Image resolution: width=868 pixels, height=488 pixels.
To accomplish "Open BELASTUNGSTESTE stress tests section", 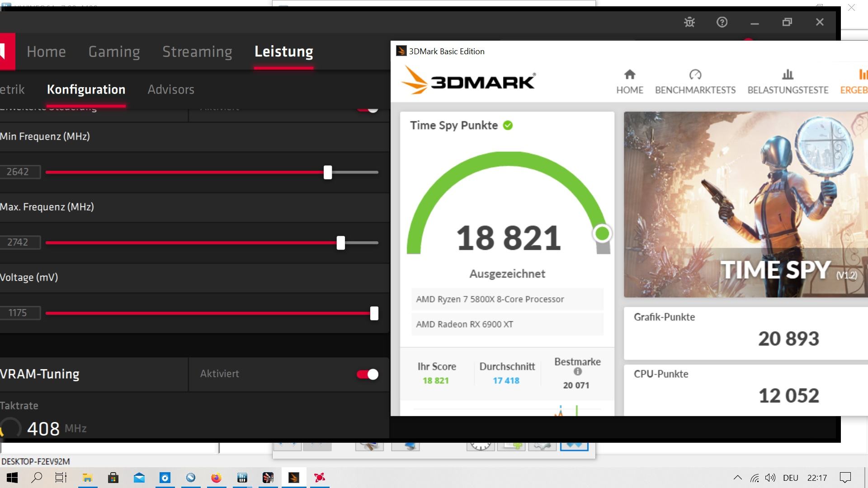I will (788, 82).
